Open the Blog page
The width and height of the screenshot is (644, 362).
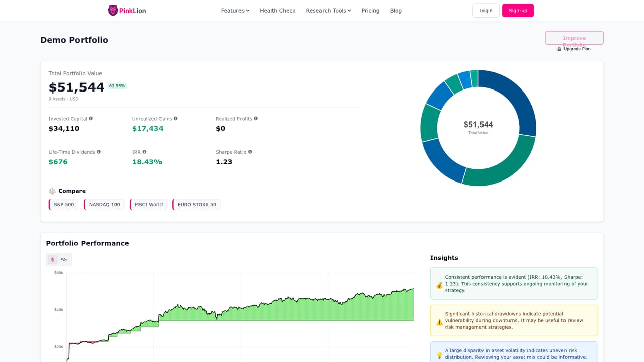click(x=396, y=11)
